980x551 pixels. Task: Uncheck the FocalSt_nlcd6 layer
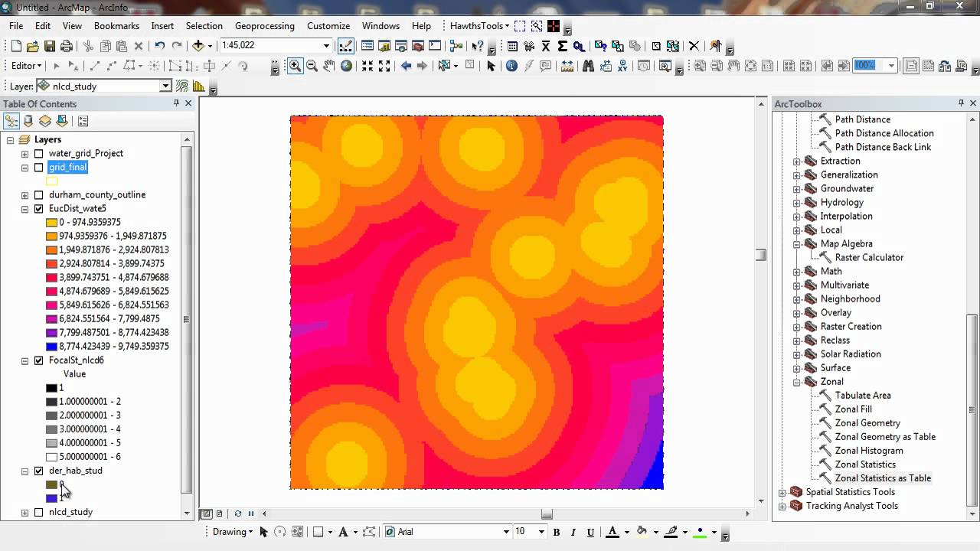(x=39, y=360)
